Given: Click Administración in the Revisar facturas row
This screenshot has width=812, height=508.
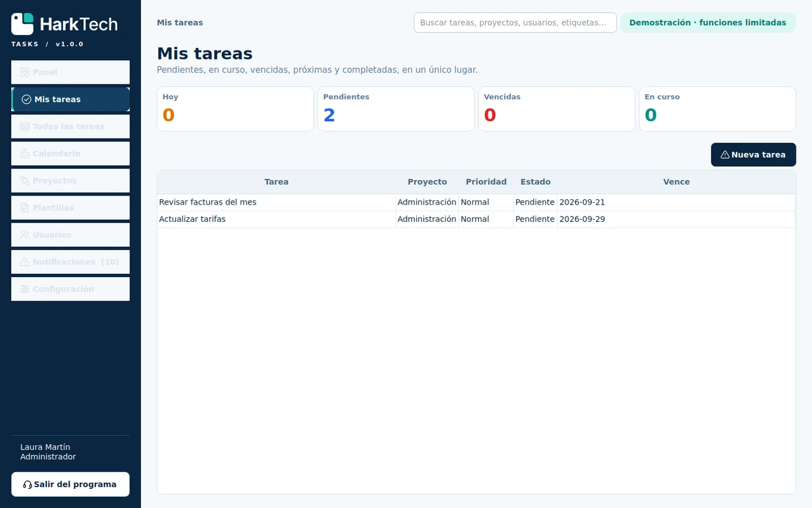Looking at the screenshot, I should [x=427, y=202].
